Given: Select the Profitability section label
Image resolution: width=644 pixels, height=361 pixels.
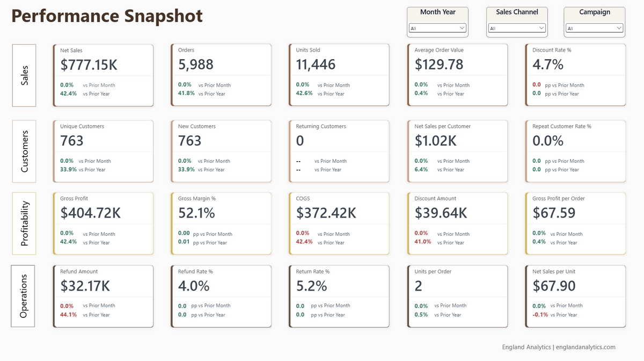Looking at the screenshot, I should [24, 223].
